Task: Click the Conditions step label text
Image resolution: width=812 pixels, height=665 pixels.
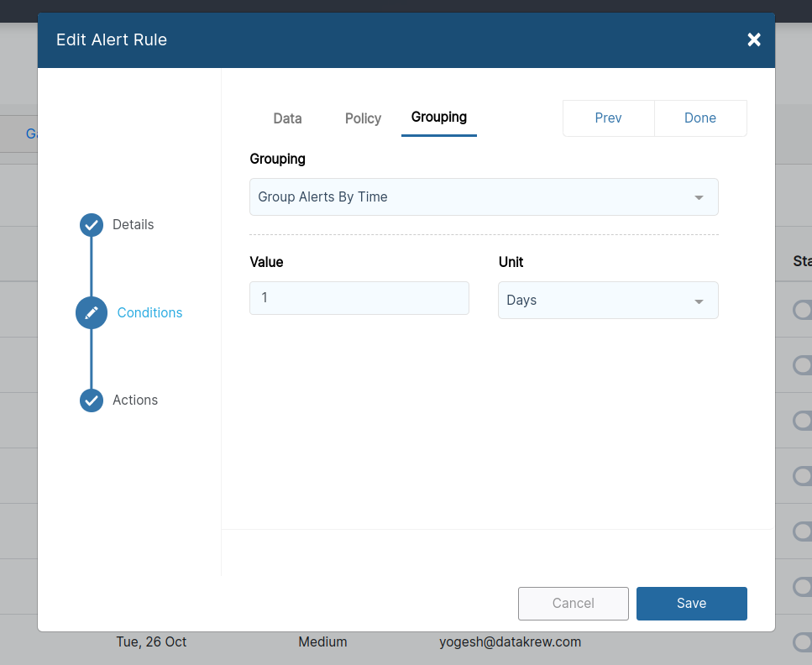Action: click(x=149, y=312)
